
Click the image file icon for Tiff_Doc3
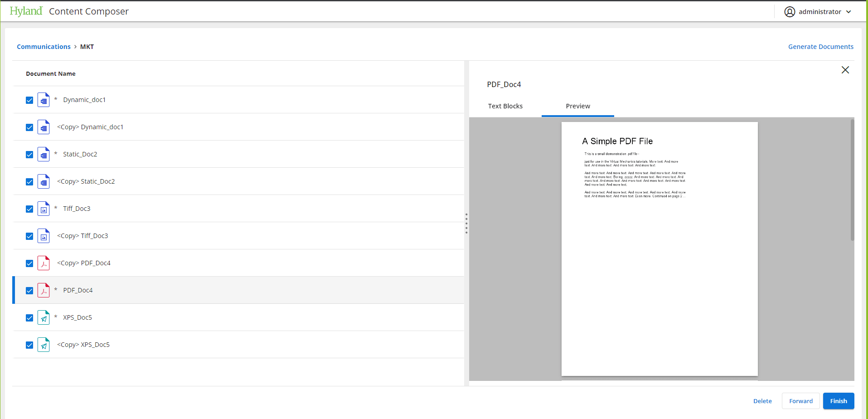(44, 209)
